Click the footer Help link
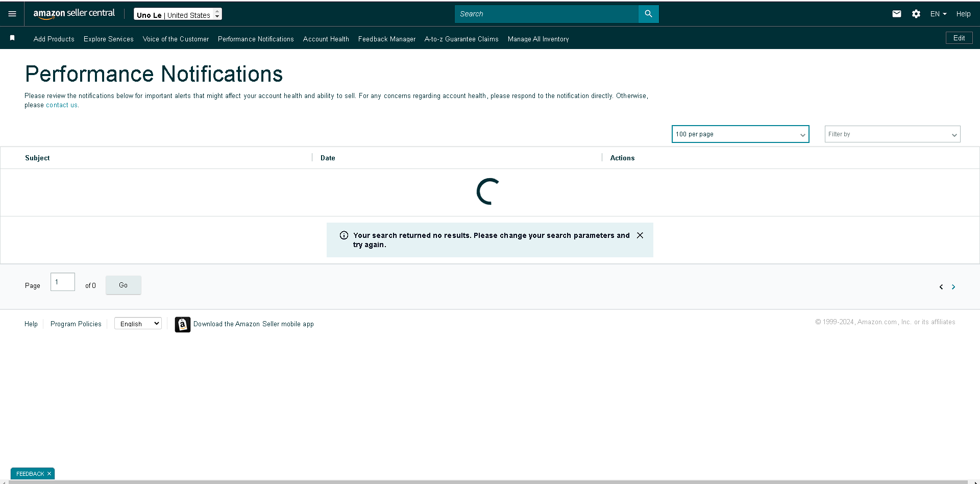The width and height of the screenshot is (980, 484). 31,324
